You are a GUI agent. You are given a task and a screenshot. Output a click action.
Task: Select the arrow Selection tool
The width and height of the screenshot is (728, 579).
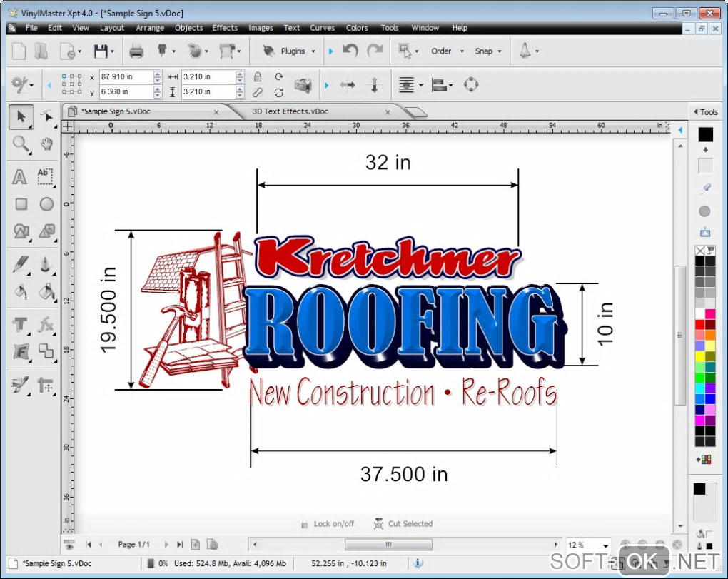pos(21,116)
